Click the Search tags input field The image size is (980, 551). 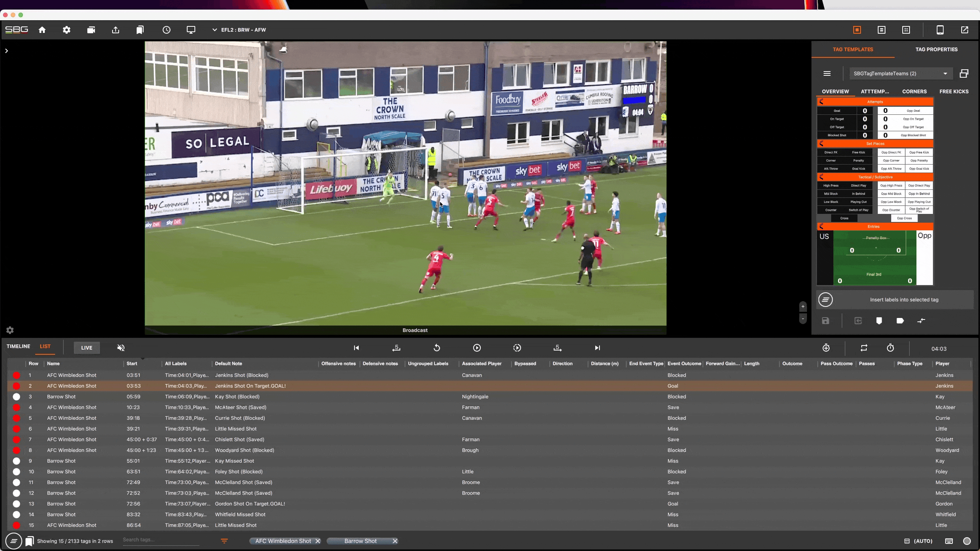click(161, 540)
